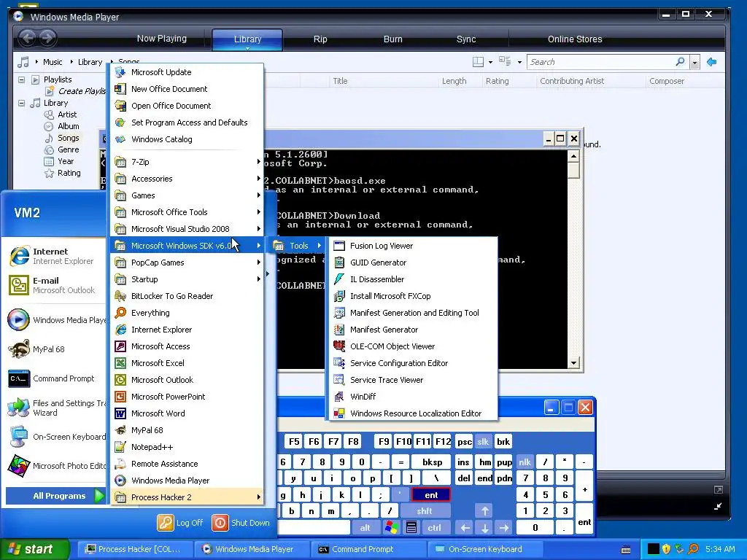The width and height of the screenshot is (747, 560).
Task: Switch to the Rip tab
Action: (320, 39)
